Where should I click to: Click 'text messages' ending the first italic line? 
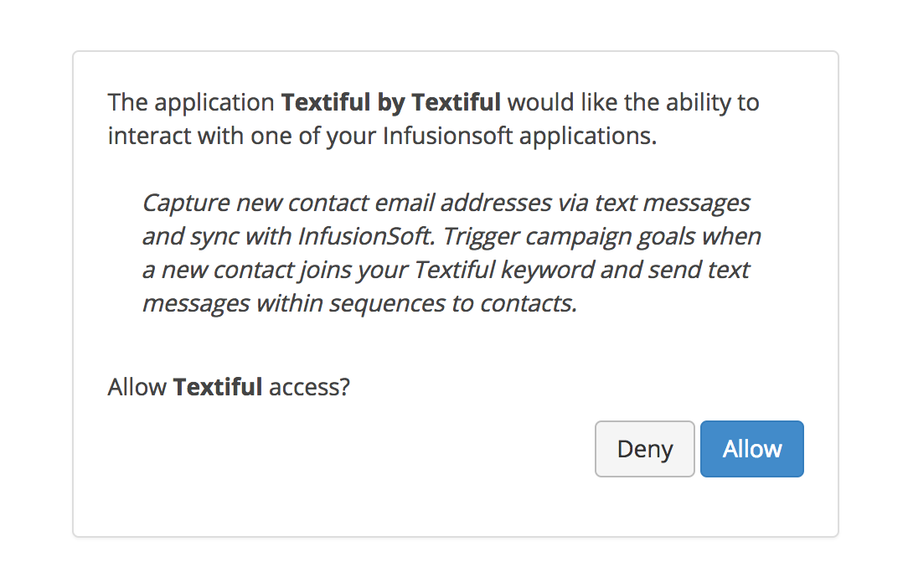[673, 204]
